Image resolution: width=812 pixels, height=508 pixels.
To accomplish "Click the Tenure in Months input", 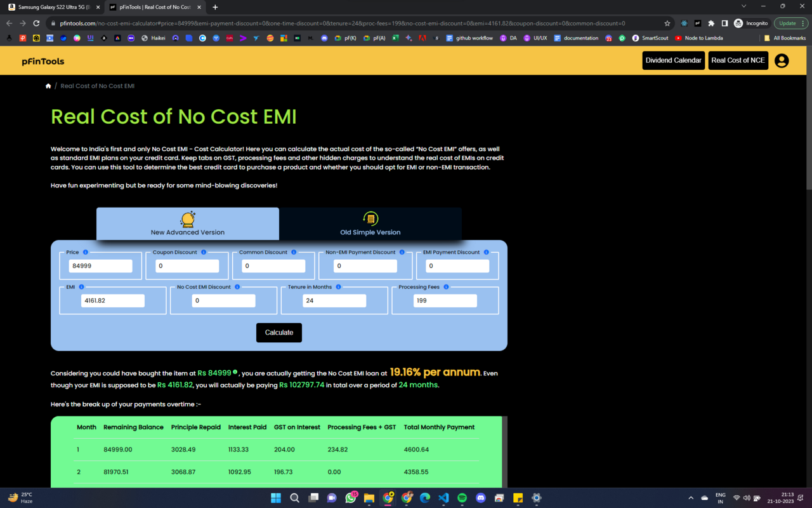I will tap(334, 301).
